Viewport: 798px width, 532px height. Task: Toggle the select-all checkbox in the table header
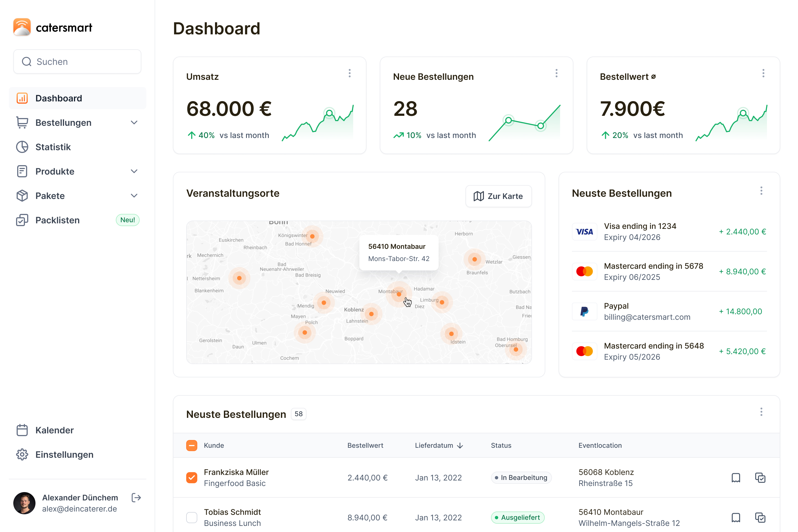click(192, 446)
